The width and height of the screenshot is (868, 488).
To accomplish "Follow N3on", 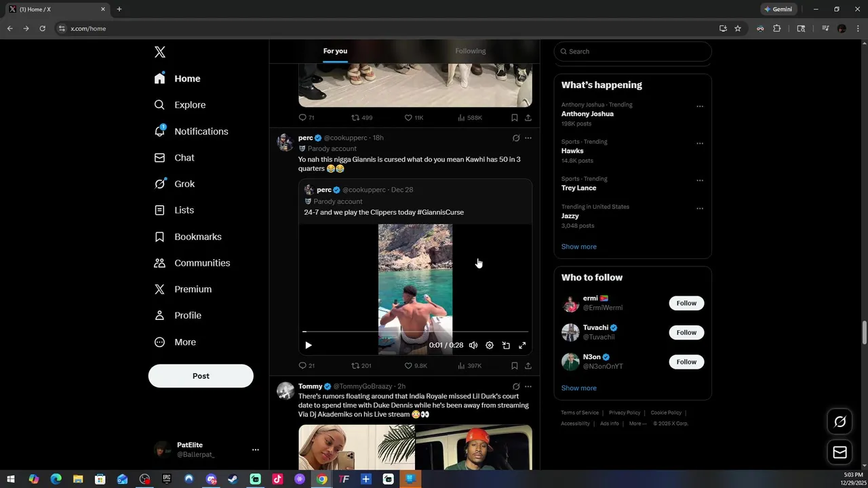I will point(686,362).
